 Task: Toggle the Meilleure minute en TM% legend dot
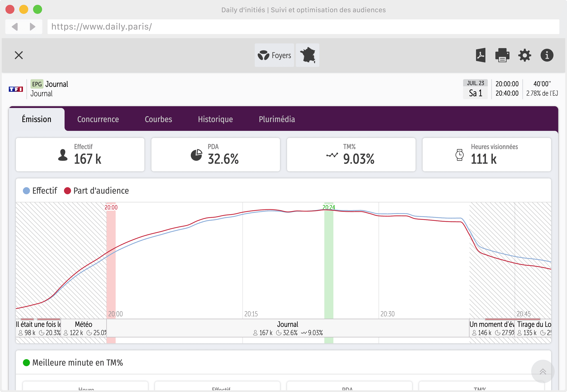26,363
